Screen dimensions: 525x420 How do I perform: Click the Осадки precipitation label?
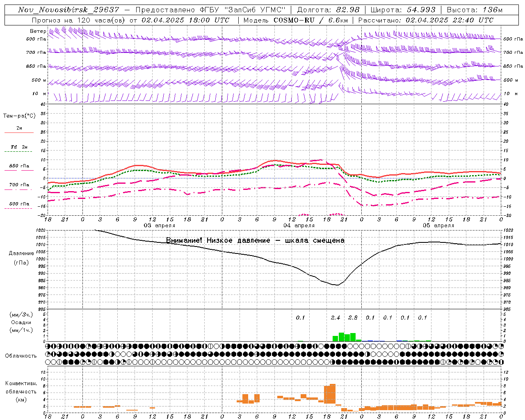pyautogui.click(x=21, y=322)
